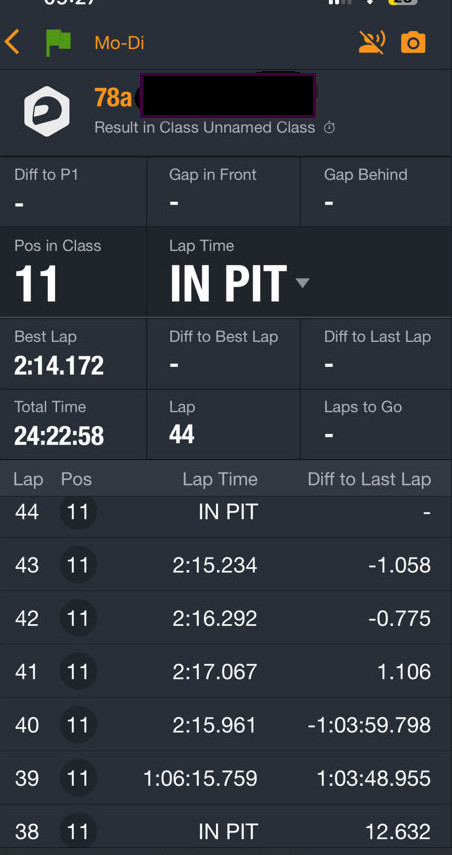
Task: Tap the white helmet competitor logo
Action: (x=47, y=111)
